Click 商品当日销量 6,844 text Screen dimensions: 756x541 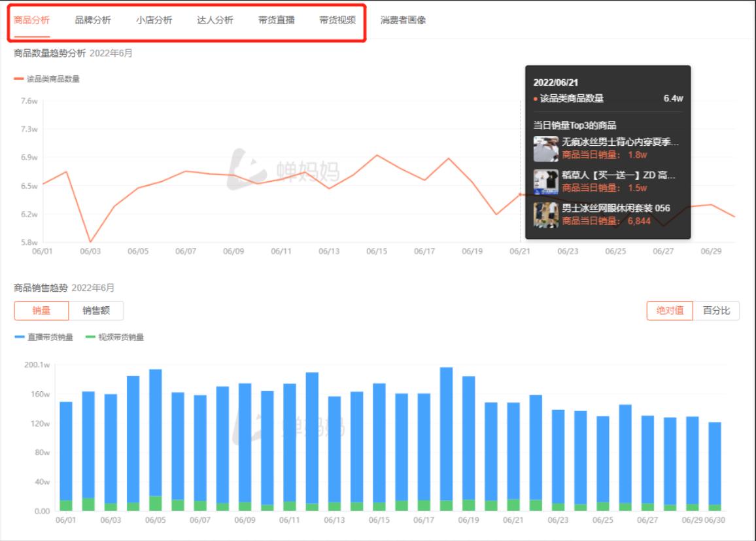click(x=606, y=221)
